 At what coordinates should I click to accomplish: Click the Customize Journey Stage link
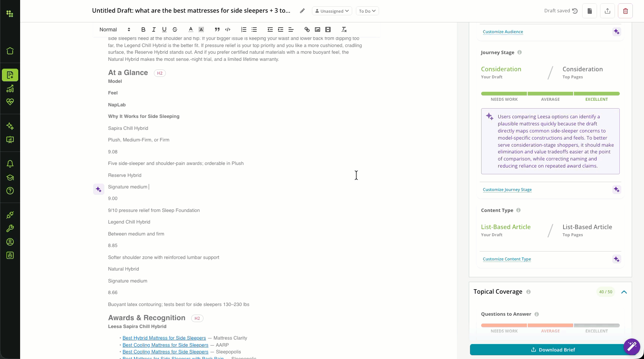[507, 190]
